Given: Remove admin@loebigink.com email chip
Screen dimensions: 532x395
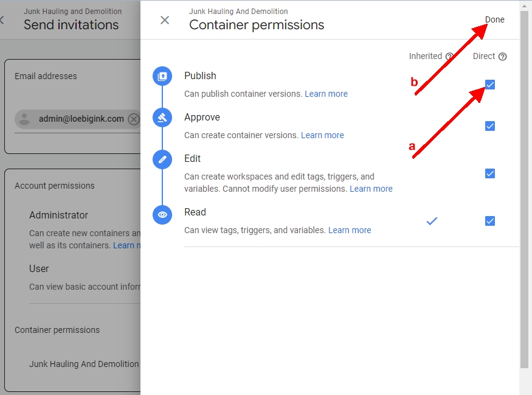Looking at the screenshot, I should click(x=134, y=119).
